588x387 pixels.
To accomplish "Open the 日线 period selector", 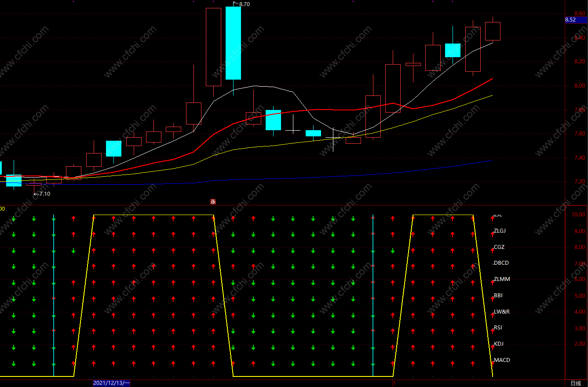I will tap(576, 383).
